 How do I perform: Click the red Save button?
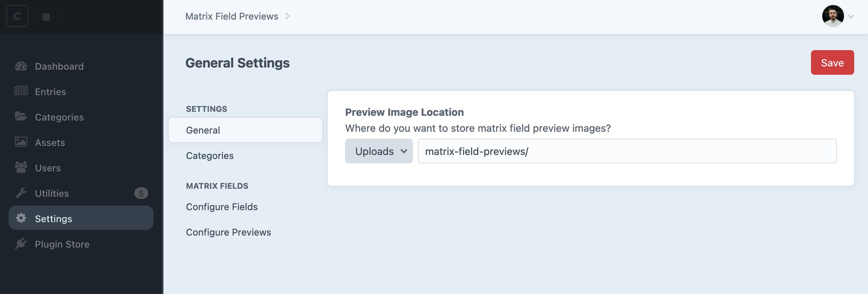pos(832,62)
